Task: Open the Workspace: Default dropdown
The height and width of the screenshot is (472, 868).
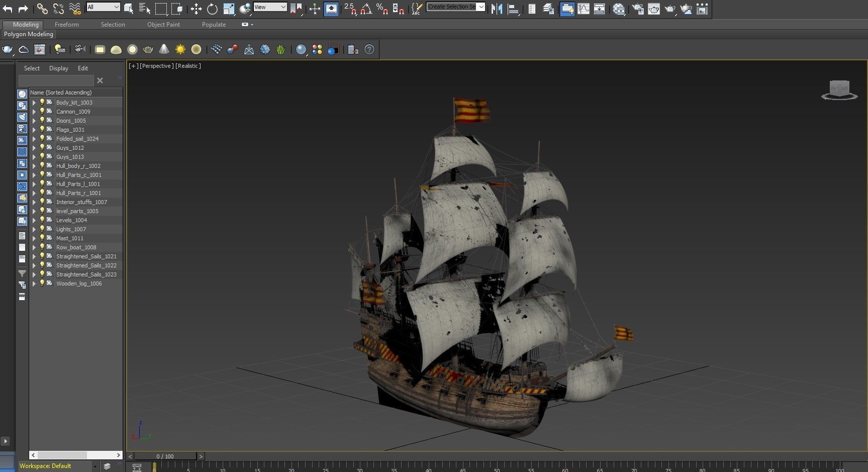Action: pos(58,466)
